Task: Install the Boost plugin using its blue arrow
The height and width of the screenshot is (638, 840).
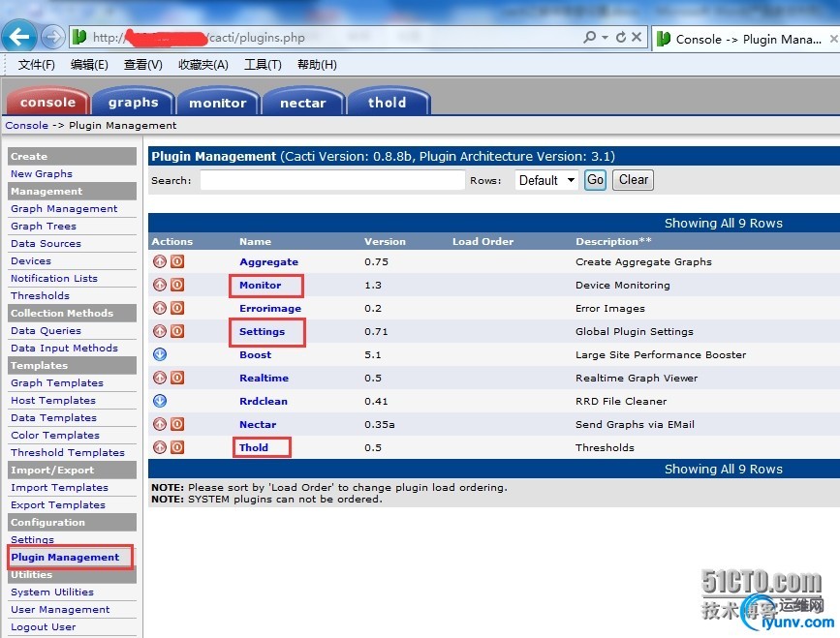Action: coord(160,354)
